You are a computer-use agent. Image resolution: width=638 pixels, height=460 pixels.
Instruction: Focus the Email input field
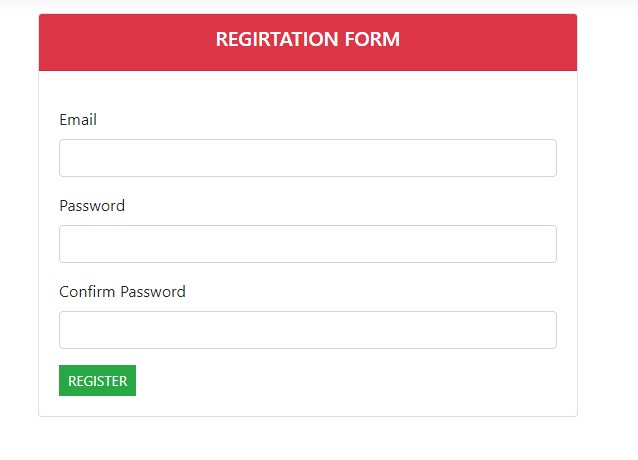[x=308, y=158]
